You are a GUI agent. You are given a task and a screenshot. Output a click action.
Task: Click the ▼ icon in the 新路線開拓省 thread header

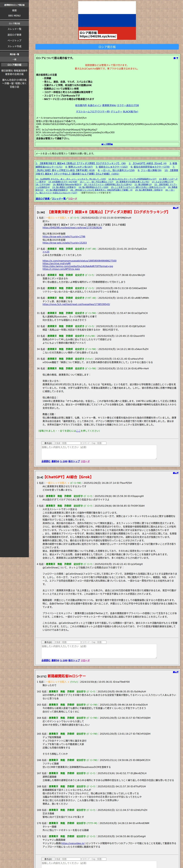(x=178, y=672)
